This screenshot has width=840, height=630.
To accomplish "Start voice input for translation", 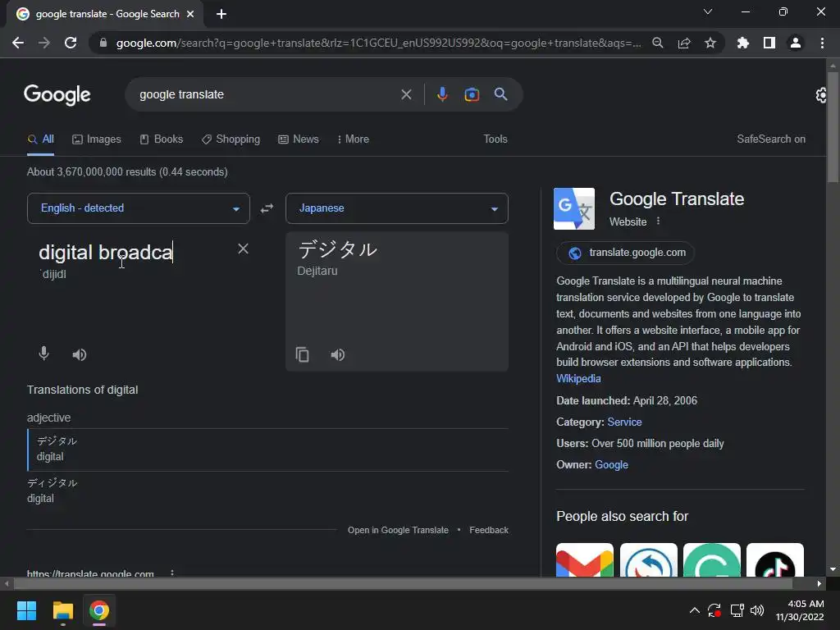I will click(x=44, y=354).
